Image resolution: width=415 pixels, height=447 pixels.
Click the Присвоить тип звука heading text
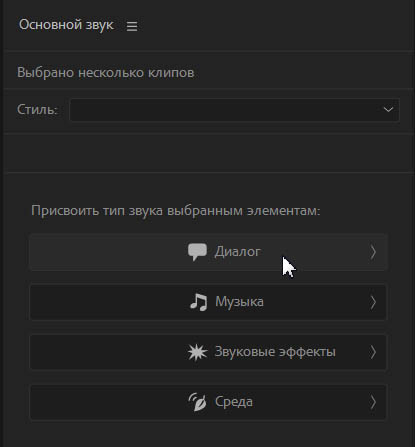(x=176, y=211)
